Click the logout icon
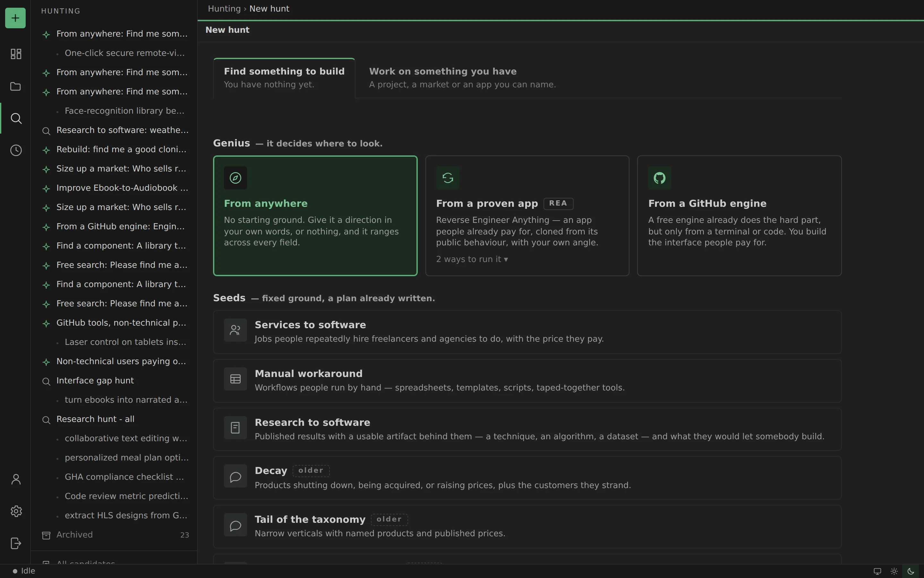Screen dimensions: 924x578 16,543
